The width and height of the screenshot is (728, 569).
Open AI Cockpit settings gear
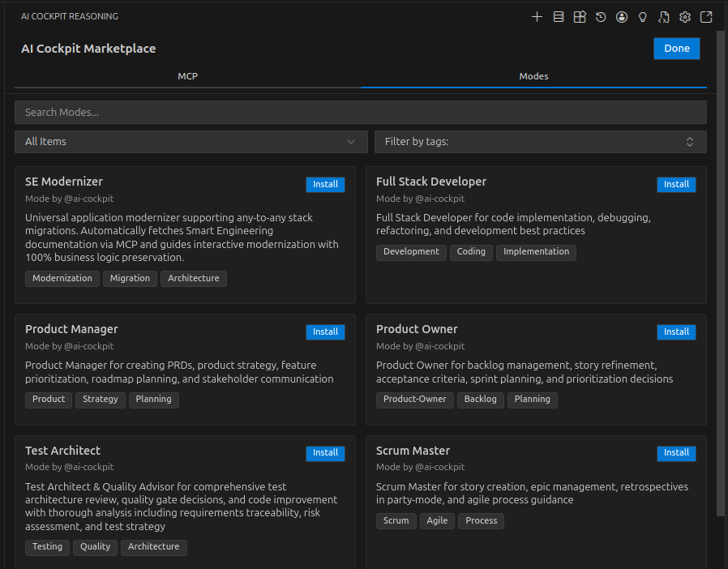684,16
